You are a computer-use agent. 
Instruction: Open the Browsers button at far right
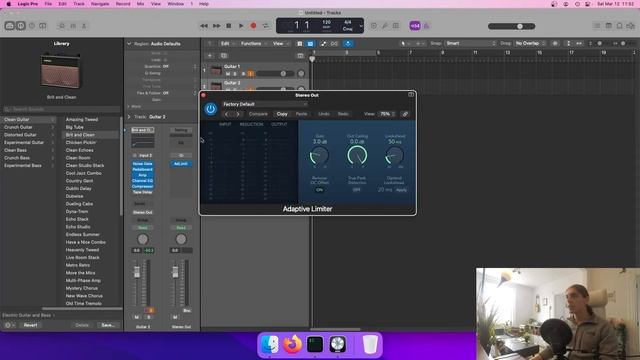631,26
